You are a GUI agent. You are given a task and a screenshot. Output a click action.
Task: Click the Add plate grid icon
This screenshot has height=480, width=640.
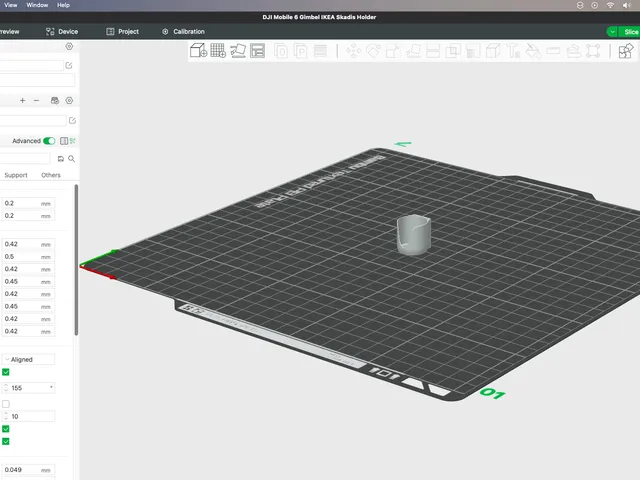point(218,51)
